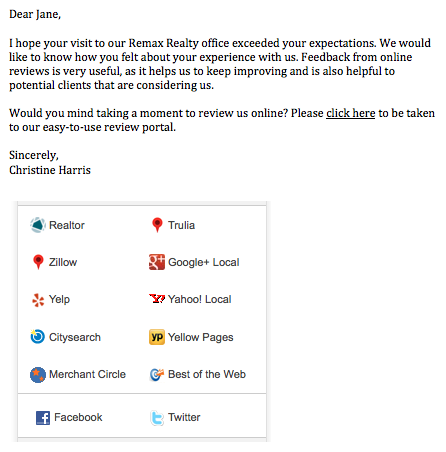Open the Twitter text link
Screen dimensions: 446x452
(184, 417)
